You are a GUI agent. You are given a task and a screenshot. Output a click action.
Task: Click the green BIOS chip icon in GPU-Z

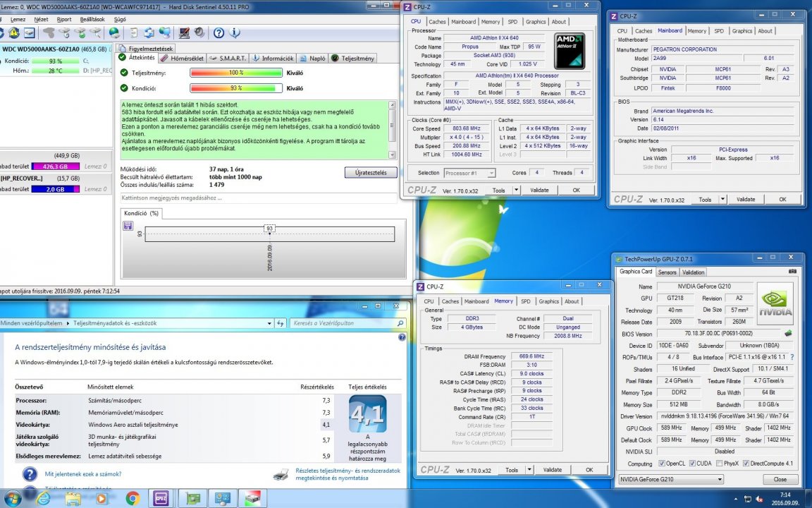point(788,334)
